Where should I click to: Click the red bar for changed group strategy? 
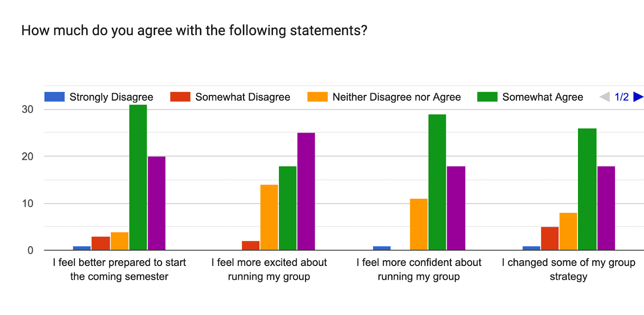pos(550,239)
